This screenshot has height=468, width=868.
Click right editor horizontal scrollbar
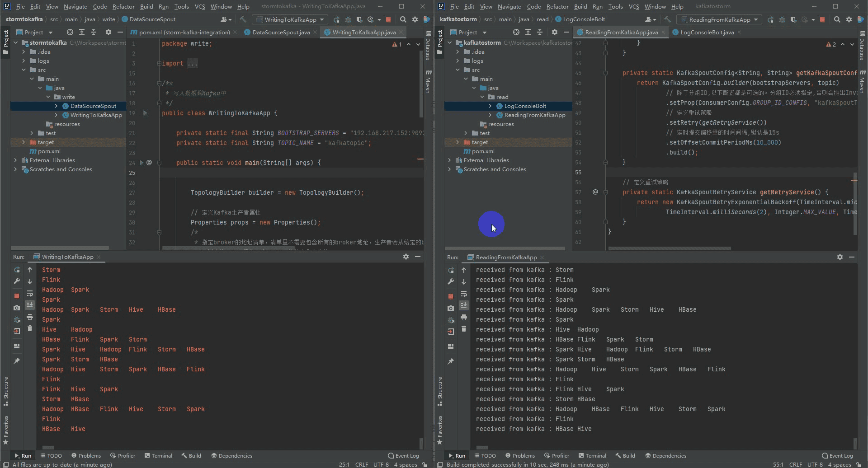670,248
